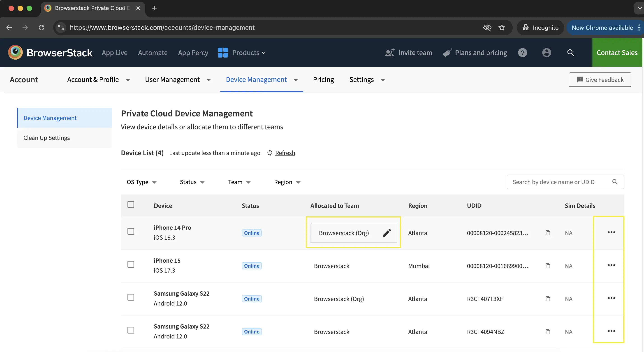
Task: Check the iPhone 14 Pro row checkbox
Action: 131,231
